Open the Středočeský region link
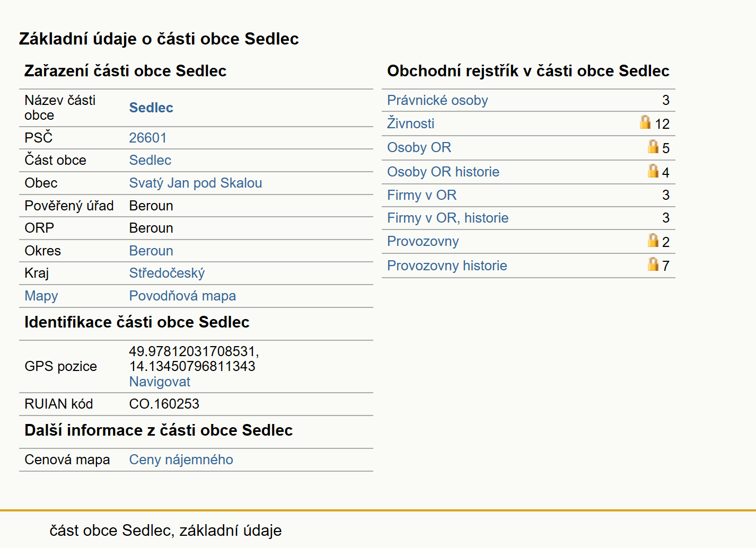Screen dimensions: 756x548 pos(167,273)
